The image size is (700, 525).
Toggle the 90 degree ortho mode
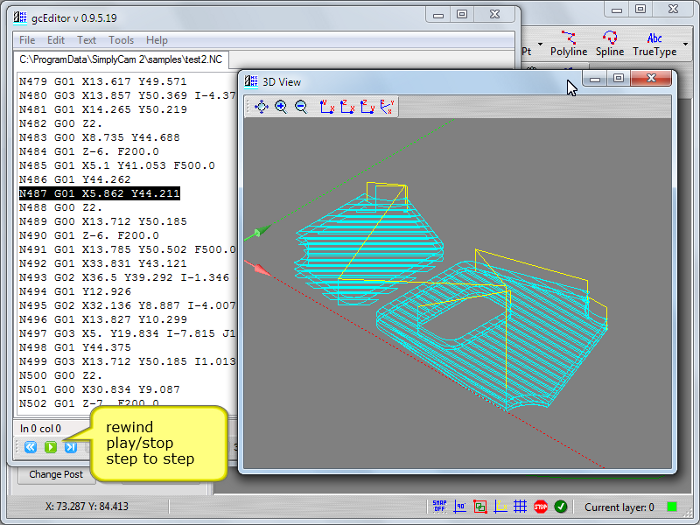coord(460,507)
